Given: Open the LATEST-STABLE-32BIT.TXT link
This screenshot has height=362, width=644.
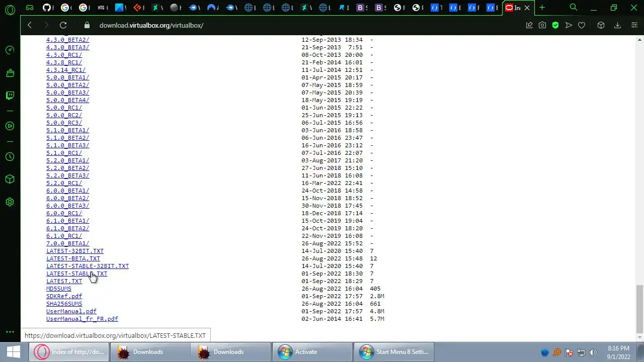Looking at the screenshot, I should 88,266.
